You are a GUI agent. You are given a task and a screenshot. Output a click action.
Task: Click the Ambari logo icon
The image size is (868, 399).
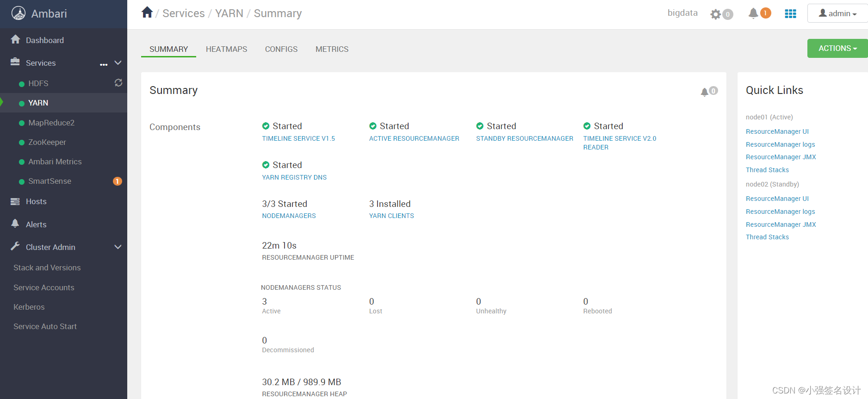click(19, 13)
